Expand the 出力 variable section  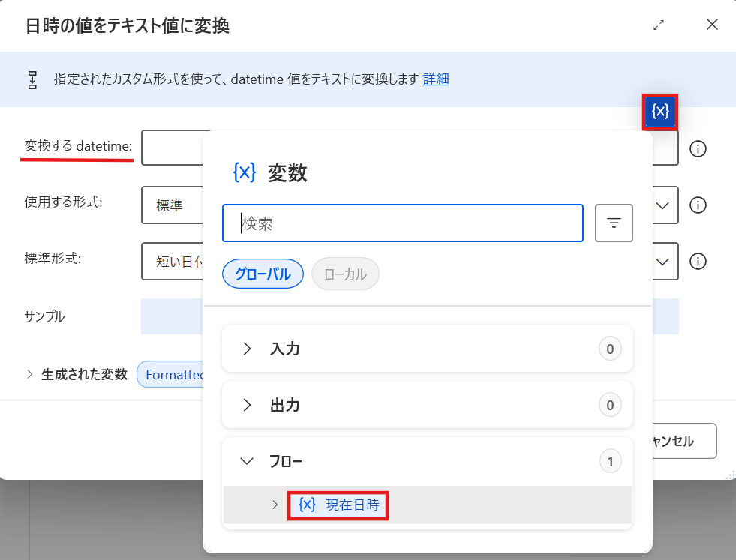click(x=247, y=404)
